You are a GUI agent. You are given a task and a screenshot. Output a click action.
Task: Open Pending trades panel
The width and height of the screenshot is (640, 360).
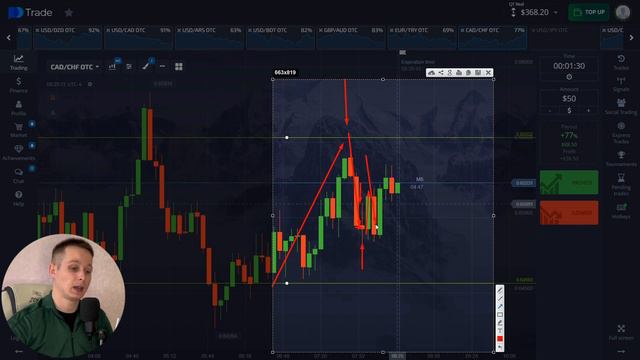[x=621, y=184]
